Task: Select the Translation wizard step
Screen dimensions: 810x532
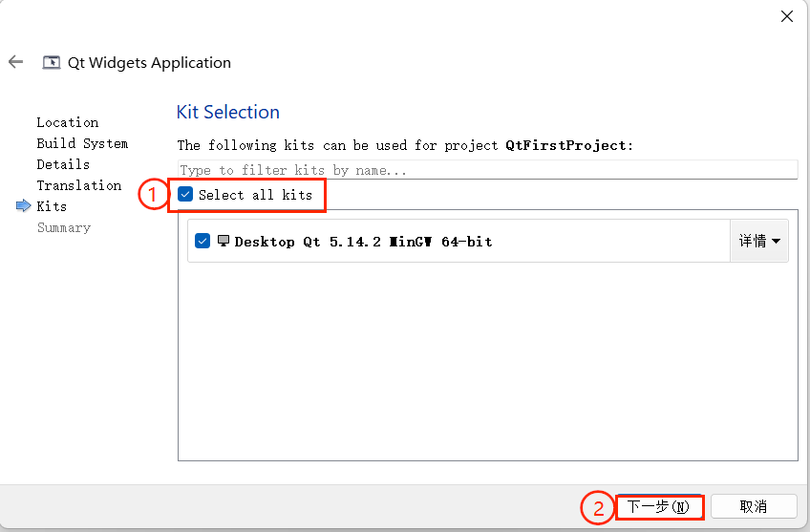Action: (79, 185)
